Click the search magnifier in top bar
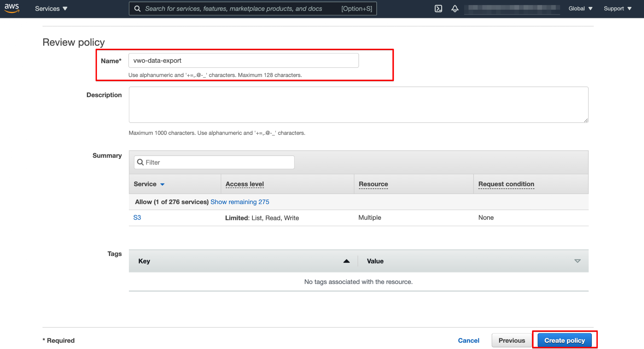The height and width of the screenshot is (349, 644). click(137, 8)
